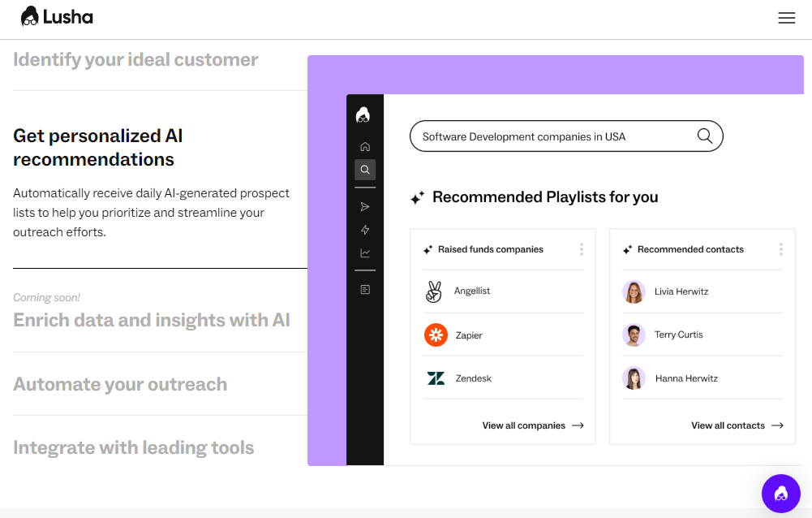
Task: Open the purple Lusha chat widget
Action: pos(780,493)
